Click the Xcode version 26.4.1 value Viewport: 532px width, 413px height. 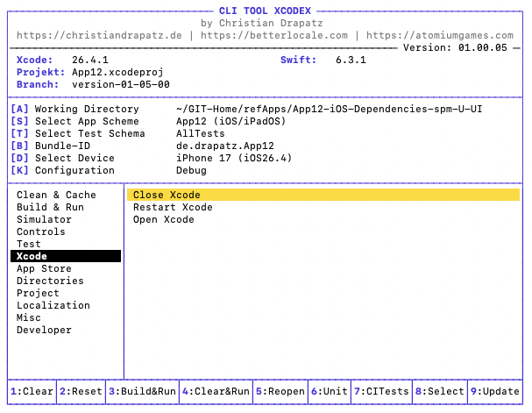pyautogui.click(x=90, y=60)
